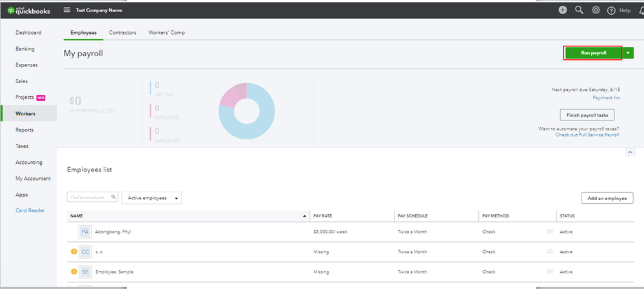Click the Add an employee button
Image resolution: width=644 pixels, height=289 pixels.
coord(607,198)
